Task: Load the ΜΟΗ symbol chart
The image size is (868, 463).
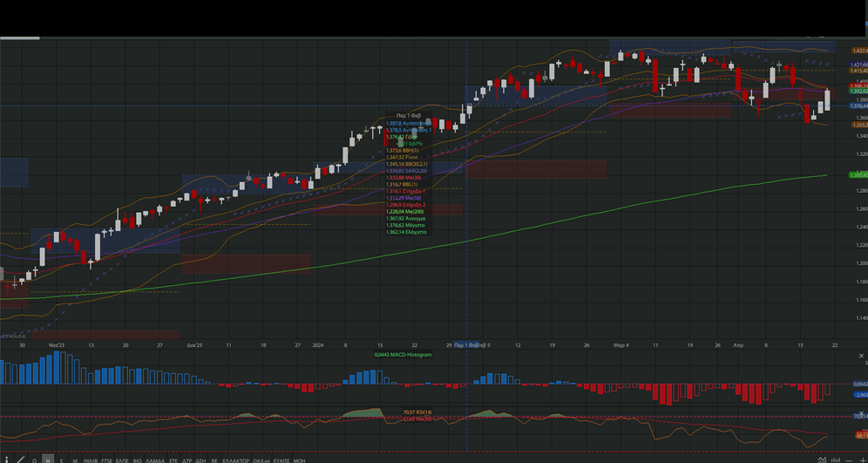Action: (x=300, y=460)
